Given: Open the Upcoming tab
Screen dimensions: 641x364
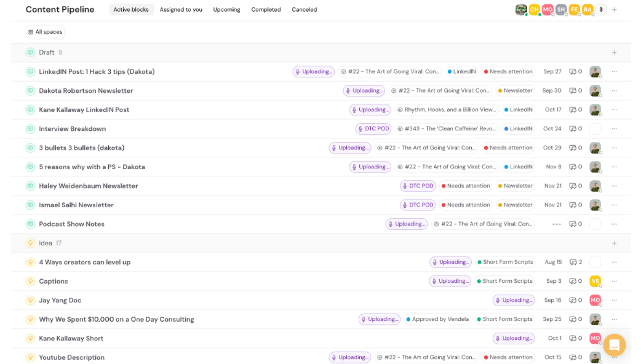Looking at the screenshot, I should coord(226,9).
